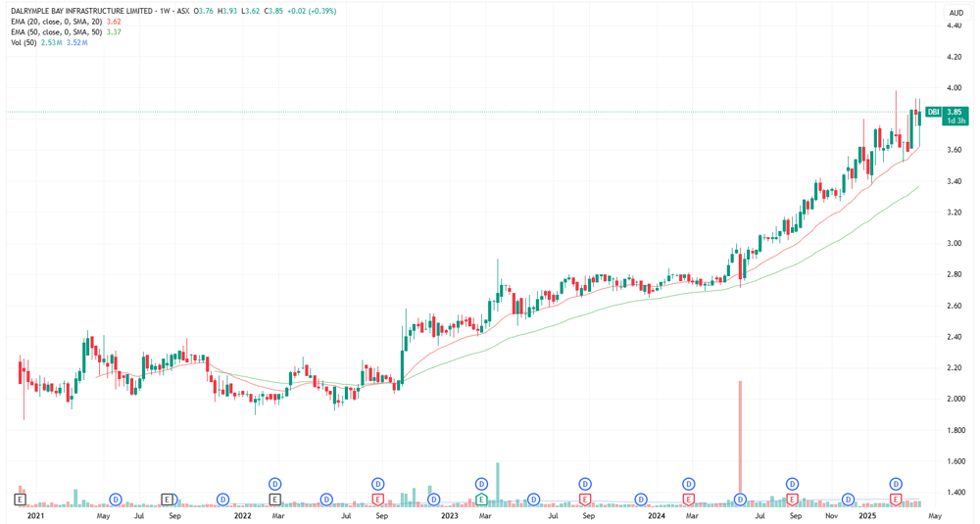The image size is (980, 524).
Task: Click the 1W timeframe in chart title
Action: [x=165, y=11]
